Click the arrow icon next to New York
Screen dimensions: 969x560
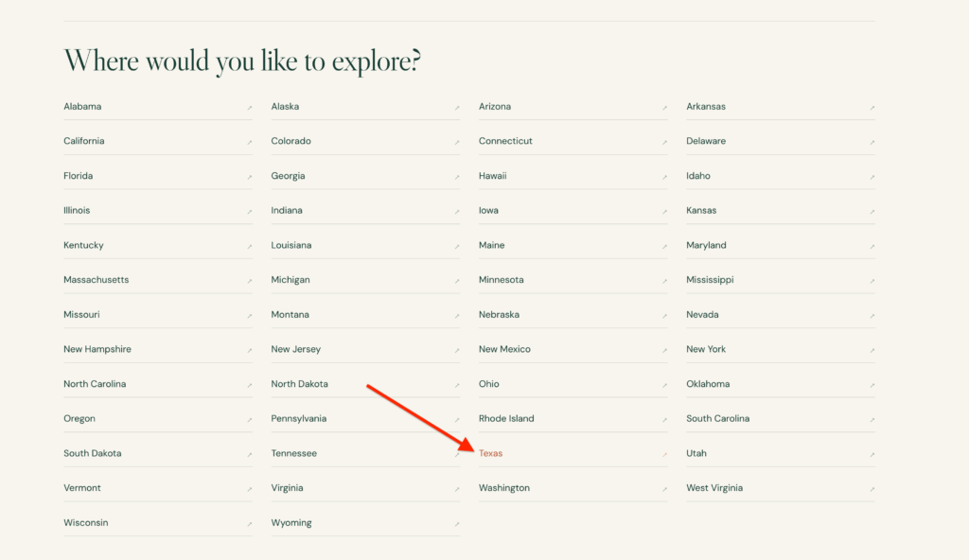click(x=872, y=350)
